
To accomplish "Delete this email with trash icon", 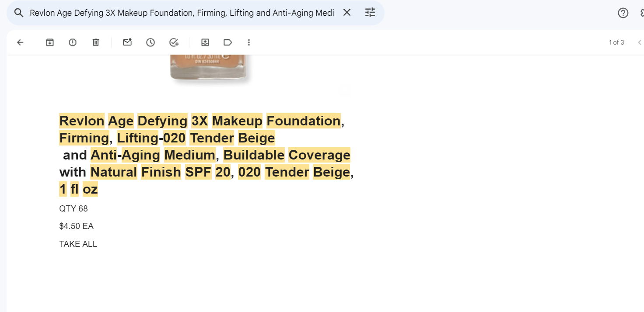I will coord(96,42).
